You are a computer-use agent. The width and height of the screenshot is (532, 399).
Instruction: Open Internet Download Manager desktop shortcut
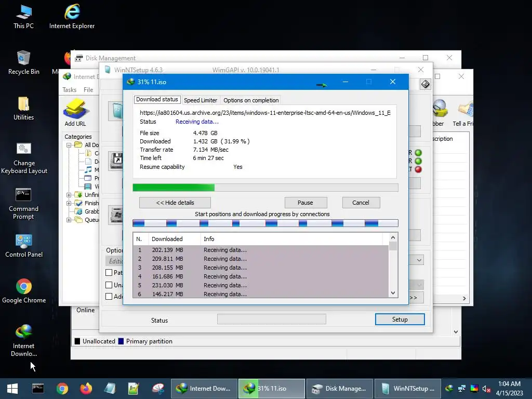click(x=24, y=340)
